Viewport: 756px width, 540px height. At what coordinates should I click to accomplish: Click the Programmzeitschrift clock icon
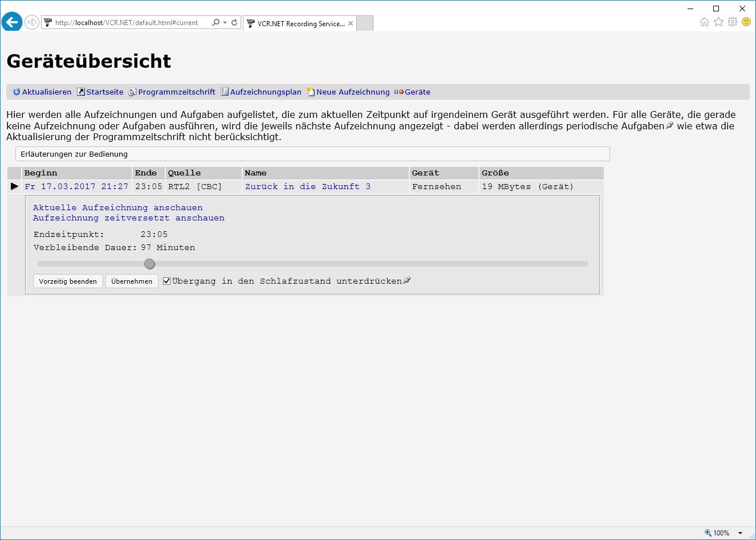click(132, 92)
